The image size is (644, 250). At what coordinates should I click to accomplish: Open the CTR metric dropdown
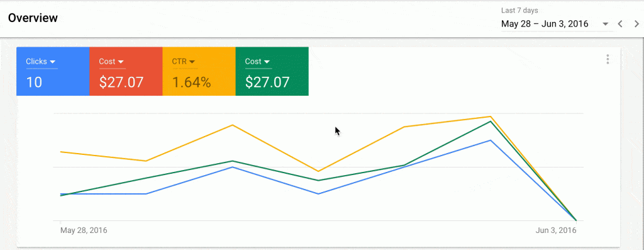[184, 62]
